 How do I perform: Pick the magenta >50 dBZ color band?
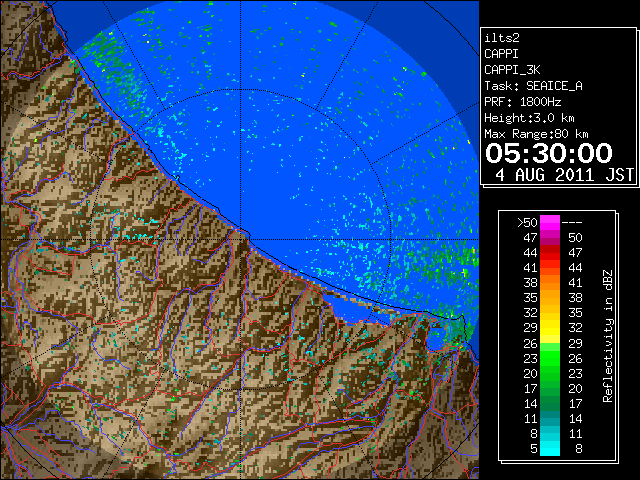tap(550, 223)
